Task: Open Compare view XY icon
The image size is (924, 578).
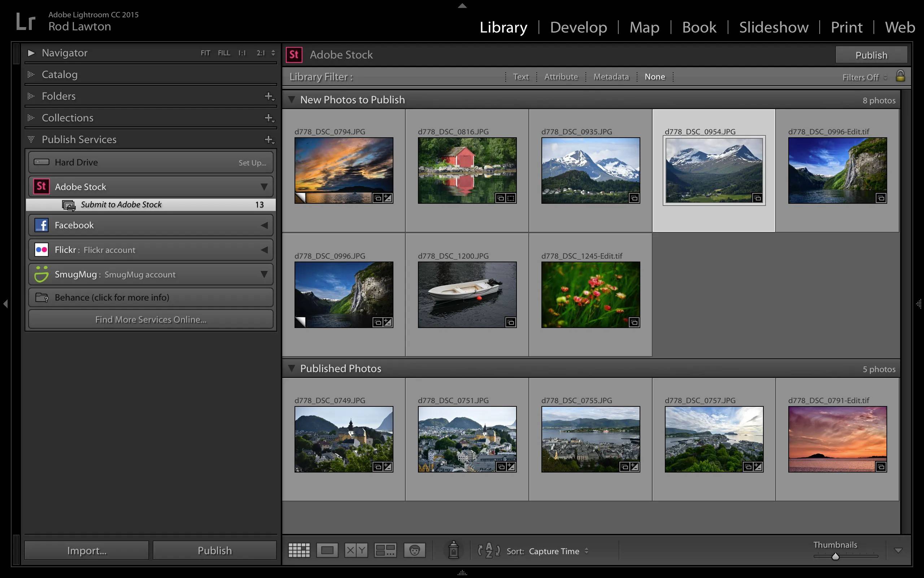Action: (356, 551)
